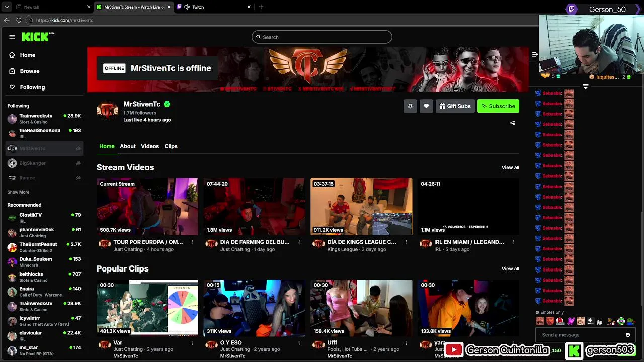Image resolution: width=644 pixels, height=362 pixels.
Task: Open options for the Ufff clip
Action: (x=406, y=343)
